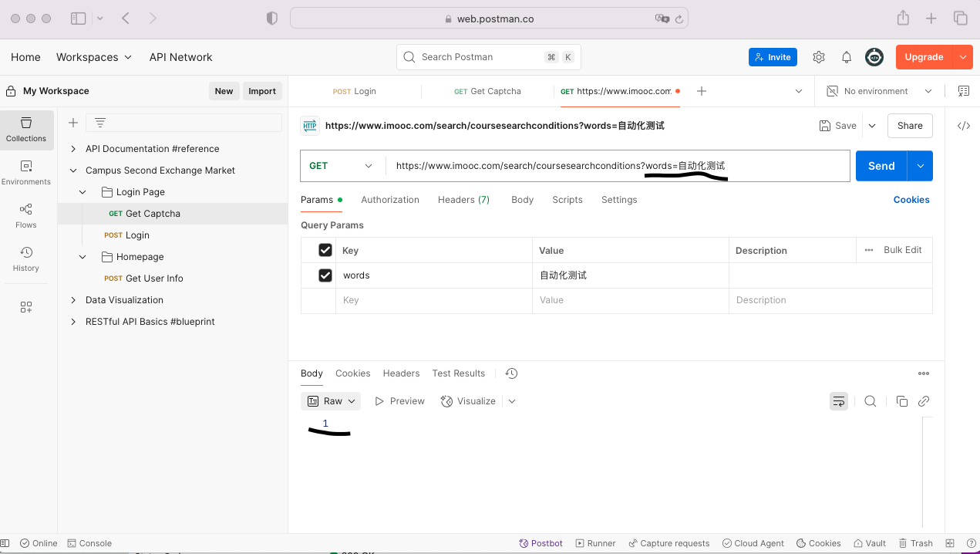Copy the response body

(x=902, y=401)
